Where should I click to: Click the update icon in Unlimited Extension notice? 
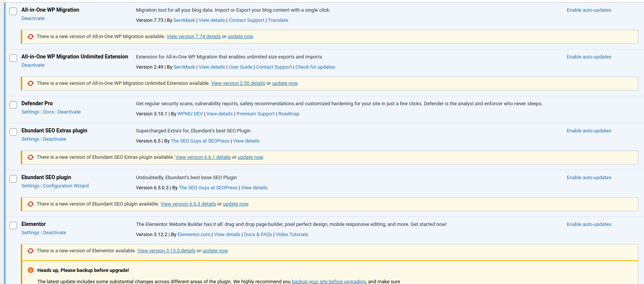pos(31,83)
